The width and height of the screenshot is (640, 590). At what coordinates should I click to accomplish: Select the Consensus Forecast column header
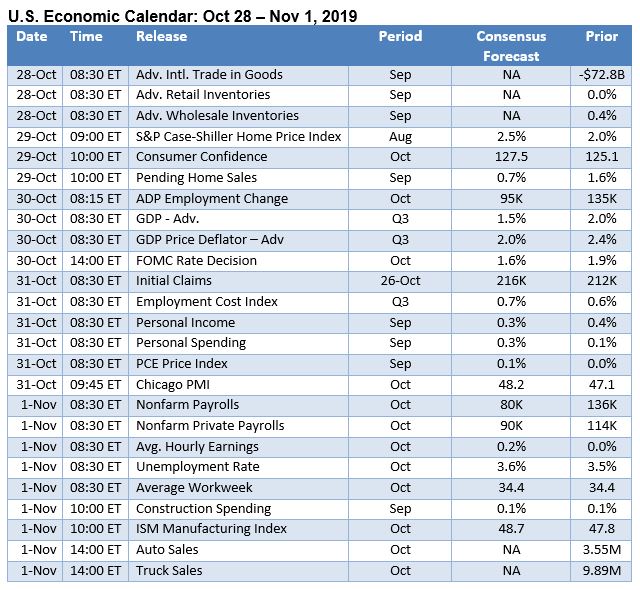point(511,46)
